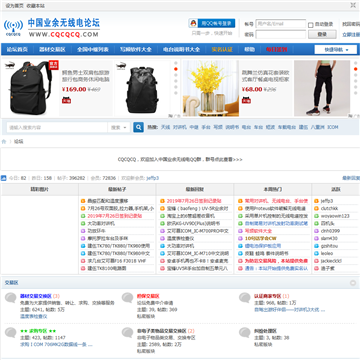Click the icon beside 大功率对讲机 in latest posts
Viewport: 360px width, 360px height.
coord(83,223)
